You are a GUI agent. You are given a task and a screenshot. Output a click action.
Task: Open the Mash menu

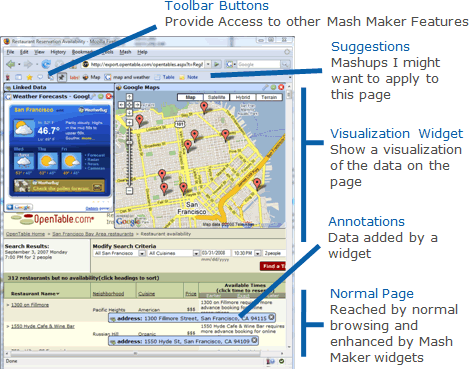point(125,52)
